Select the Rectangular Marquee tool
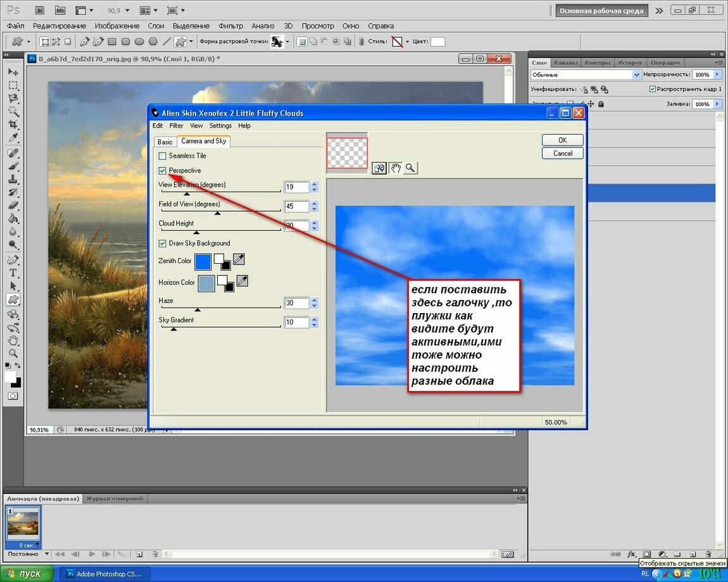728x582 pixels. [13, 85]
